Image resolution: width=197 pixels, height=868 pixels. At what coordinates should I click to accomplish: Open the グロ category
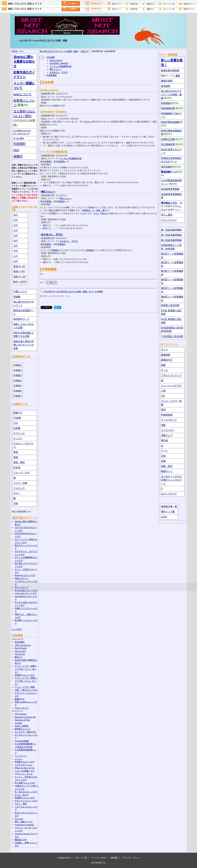click(x=15, y=423)
